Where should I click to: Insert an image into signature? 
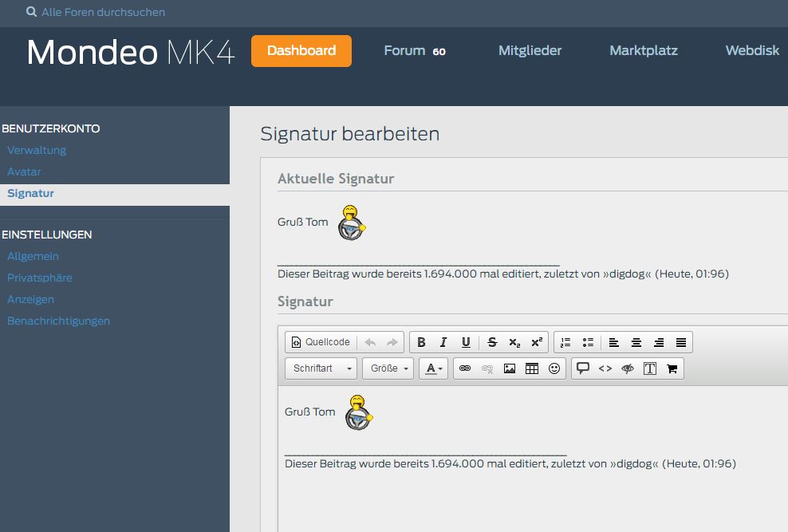point(510,368)
